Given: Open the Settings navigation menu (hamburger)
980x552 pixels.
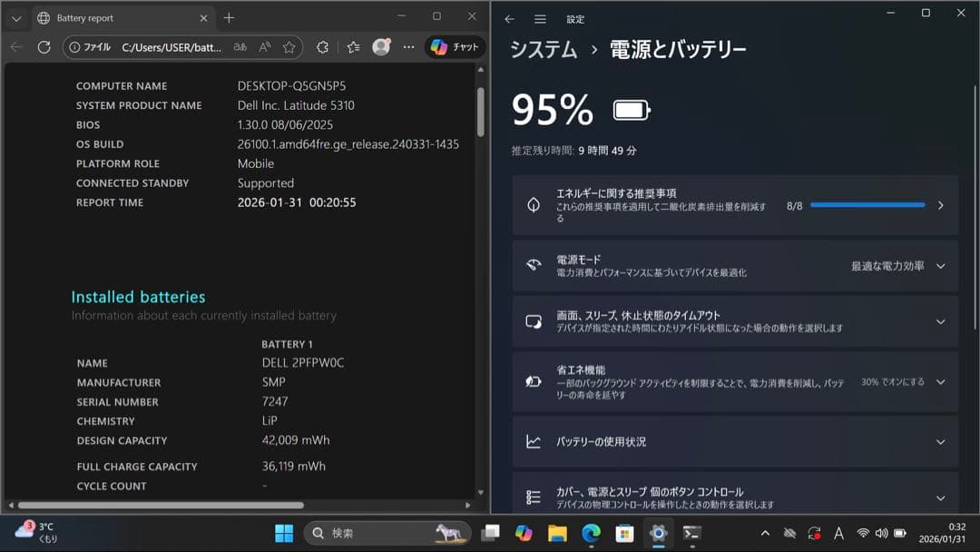Looking at the screenshot, I should pyautogui.click(x=539, y=18).
